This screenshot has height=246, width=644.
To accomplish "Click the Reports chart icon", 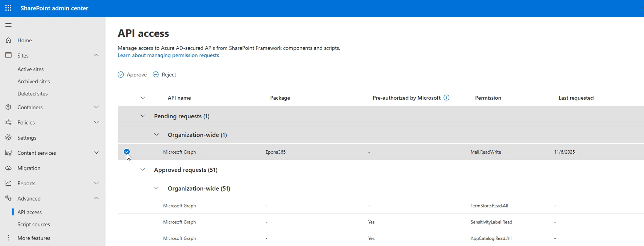I will [x=8, y=183].
